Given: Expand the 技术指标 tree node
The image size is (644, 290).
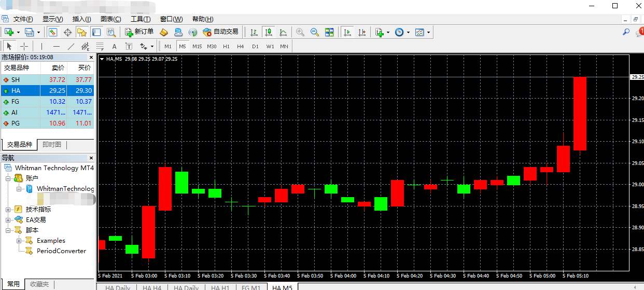Looking at the screenshot, I should coord(8,210).
